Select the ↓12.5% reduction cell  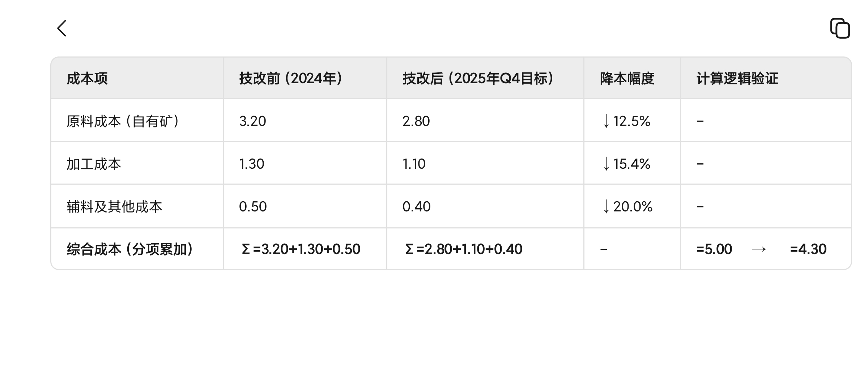[626, 121]
